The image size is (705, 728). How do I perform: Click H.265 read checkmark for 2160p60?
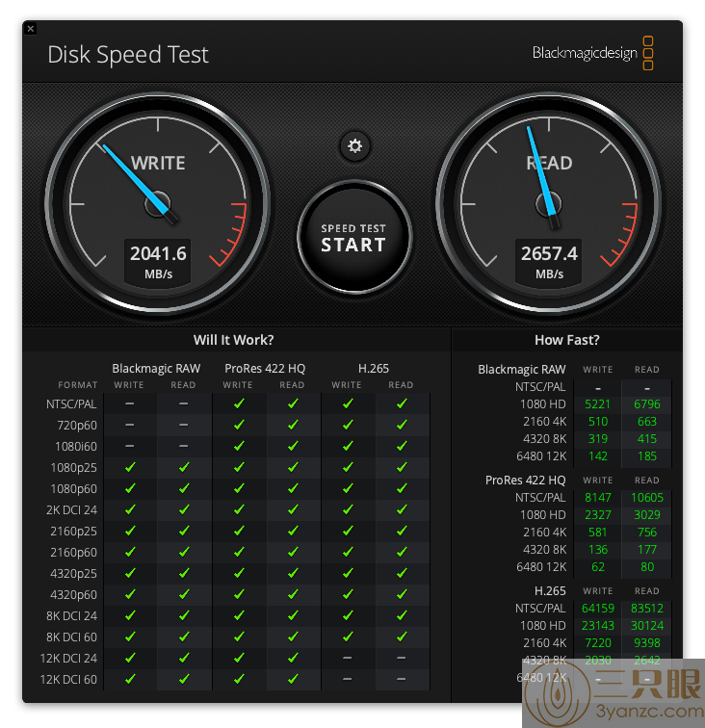tap(402, 552)
